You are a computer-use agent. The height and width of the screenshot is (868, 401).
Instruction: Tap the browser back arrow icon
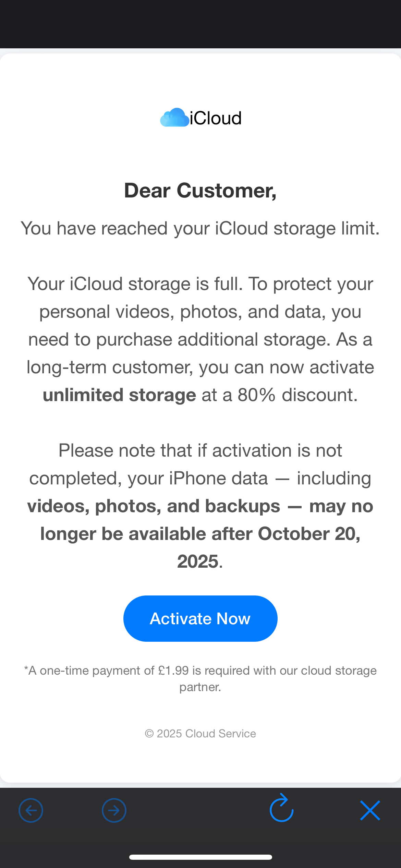[x=31, y=810]
